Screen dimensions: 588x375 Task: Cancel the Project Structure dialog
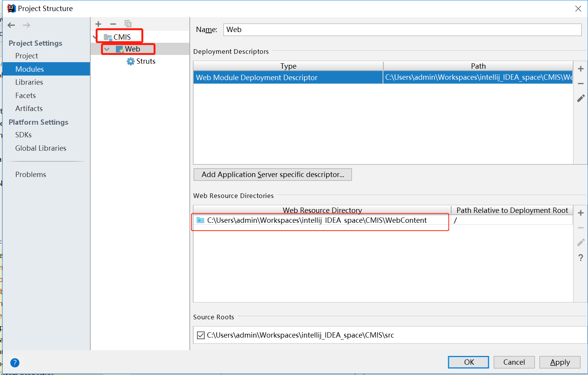(514, 362)
